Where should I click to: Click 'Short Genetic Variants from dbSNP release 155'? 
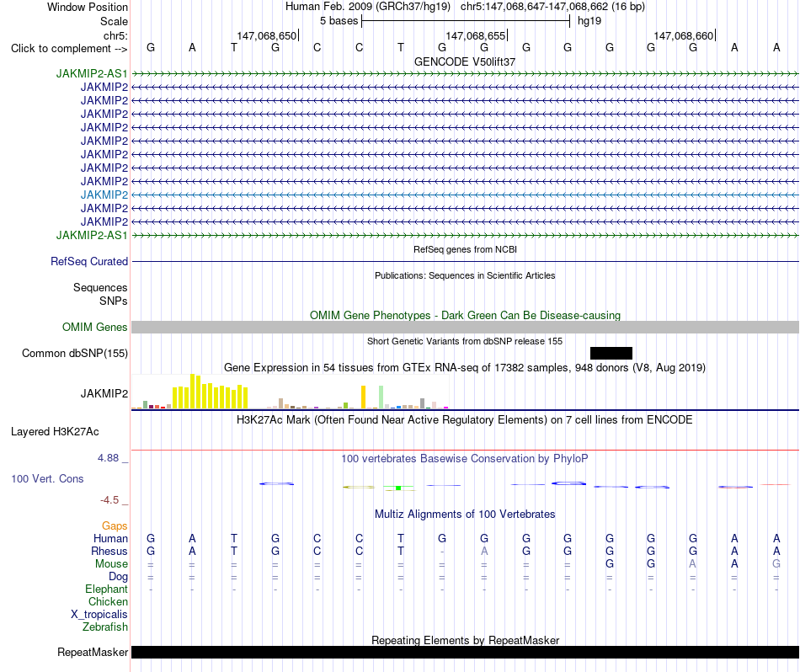point(465,341)
